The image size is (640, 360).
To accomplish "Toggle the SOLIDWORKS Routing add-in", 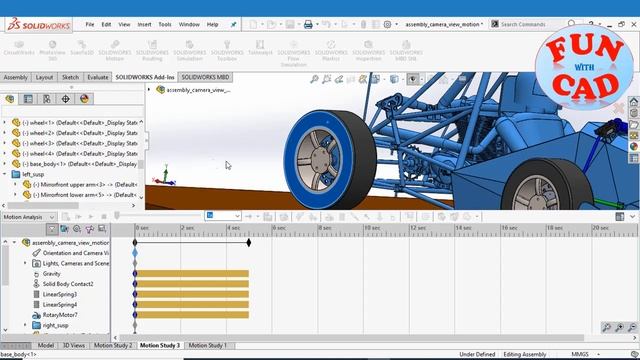I will click(152, 51).
